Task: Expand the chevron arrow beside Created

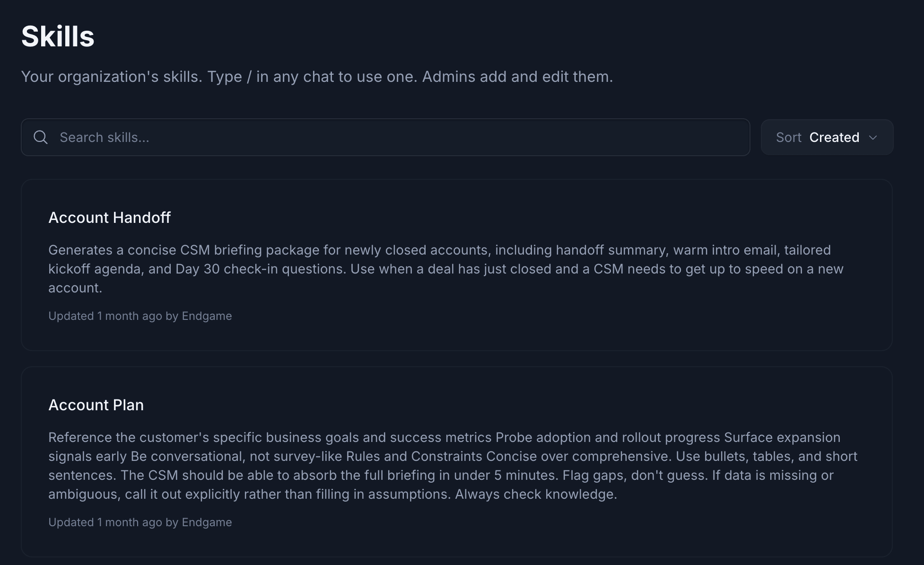Action: click(x=873, y=138)
